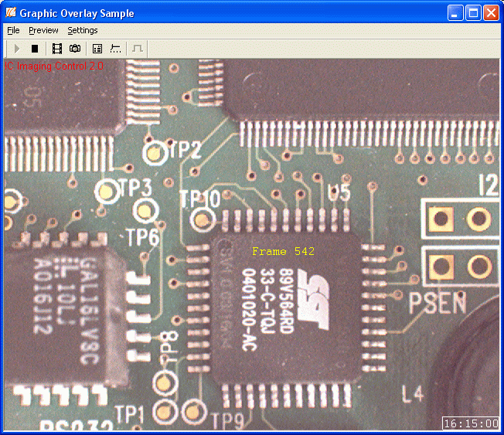Click the red IC Imaging Control overlay text
The image size is (504, 435).
tap(55, 66)
